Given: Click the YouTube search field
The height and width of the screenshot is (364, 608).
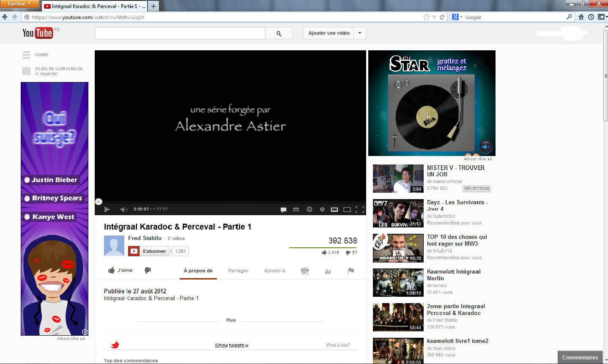Looking at the screenshot, I should [x=180, y=33].
